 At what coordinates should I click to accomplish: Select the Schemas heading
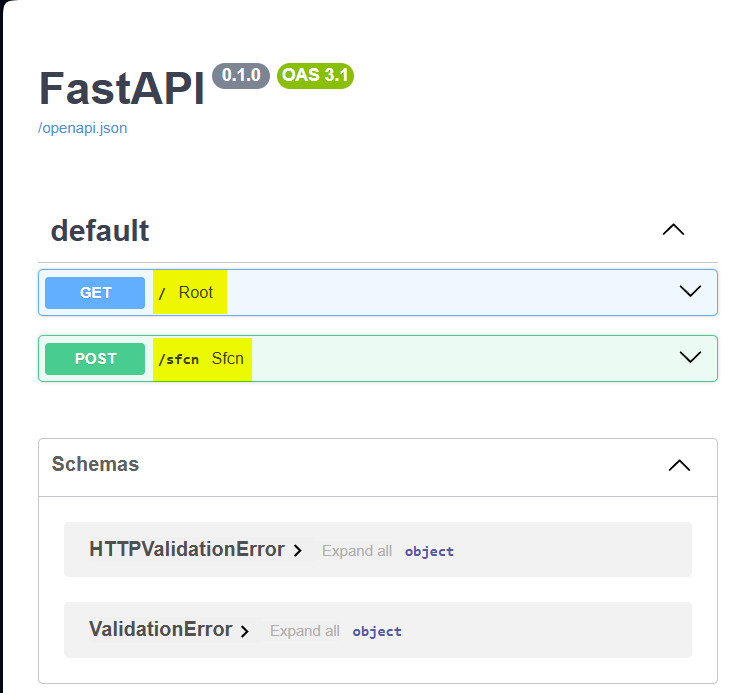click(x=95, y=464)
